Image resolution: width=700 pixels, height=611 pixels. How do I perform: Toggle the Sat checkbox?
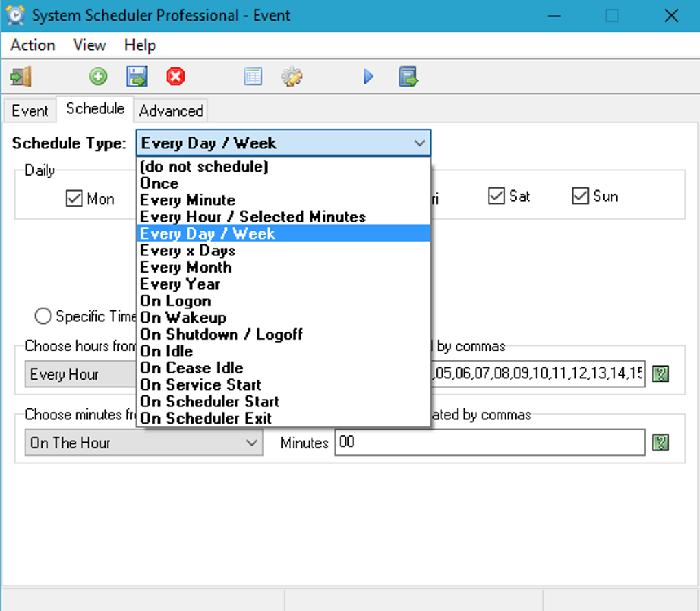496,196
